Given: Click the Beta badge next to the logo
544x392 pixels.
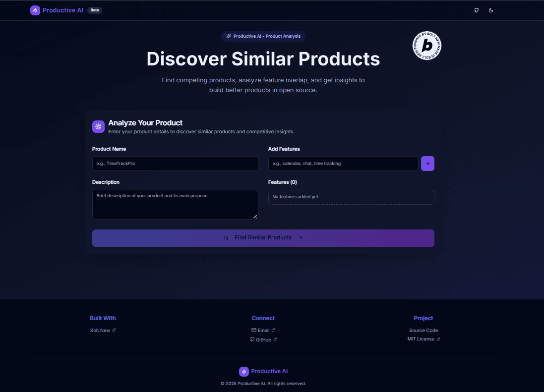Looking at the screenshot, I should [95, 10].
